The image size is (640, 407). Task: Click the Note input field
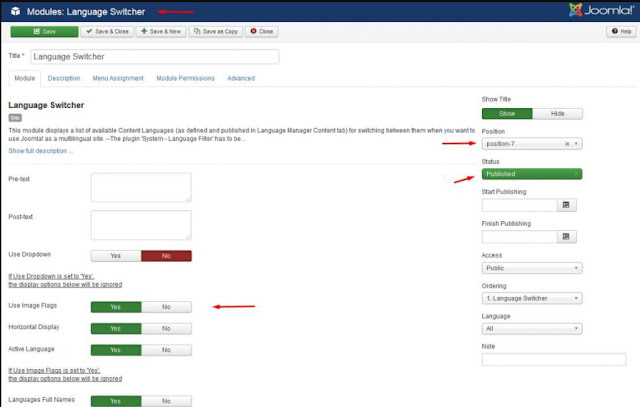point(554,359)
